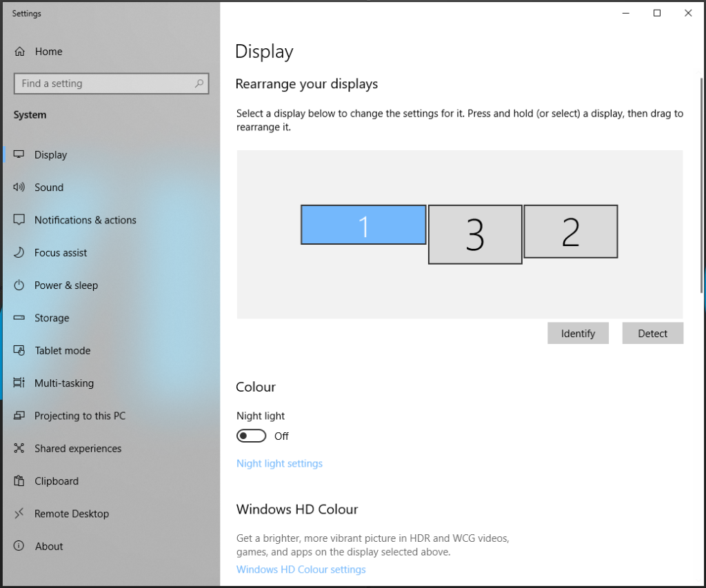
Task: Toggle Night light off switch
Action: click(251, 436)
